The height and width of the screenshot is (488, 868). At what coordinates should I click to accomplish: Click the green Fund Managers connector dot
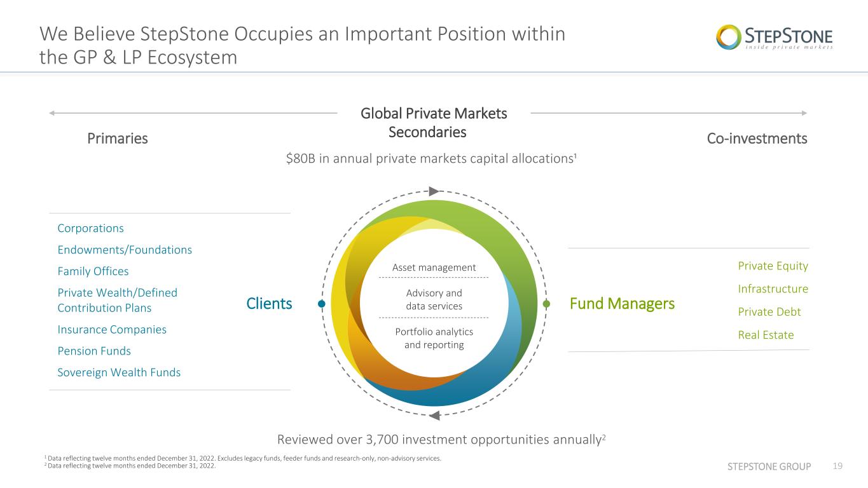point(546,304)
